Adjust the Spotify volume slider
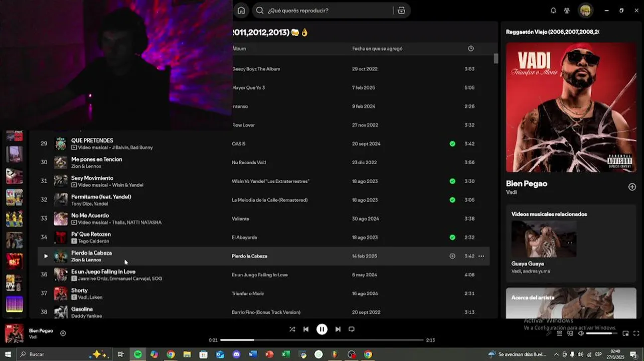This screenshot has height=361, width=644. coord(601,333)
